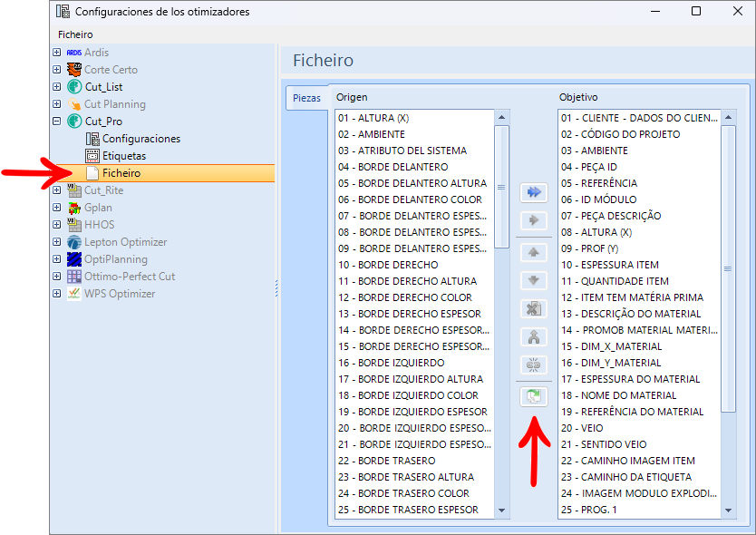Click the Origen list scrollbar thumb
The width and height of the screenshot is (756, 535).
502,187
